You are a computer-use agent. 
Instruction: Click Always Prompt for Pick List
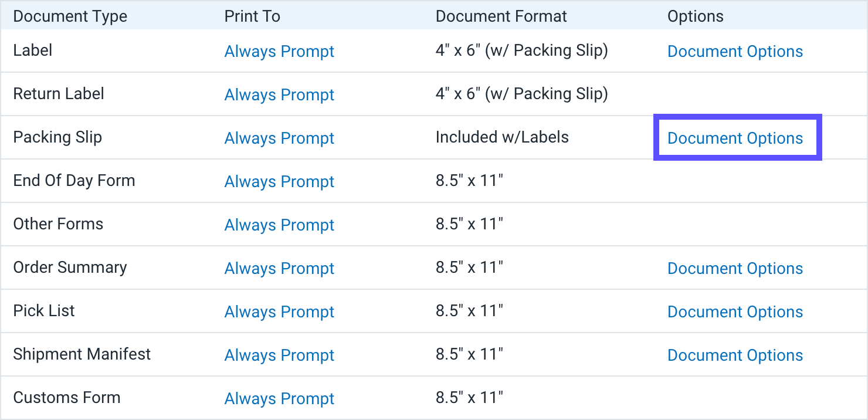click(279, 311)
